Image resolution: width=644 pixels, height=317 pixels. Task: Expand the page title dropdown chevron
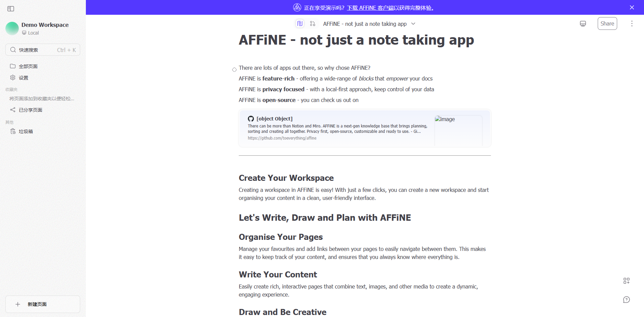click(413, 24)
